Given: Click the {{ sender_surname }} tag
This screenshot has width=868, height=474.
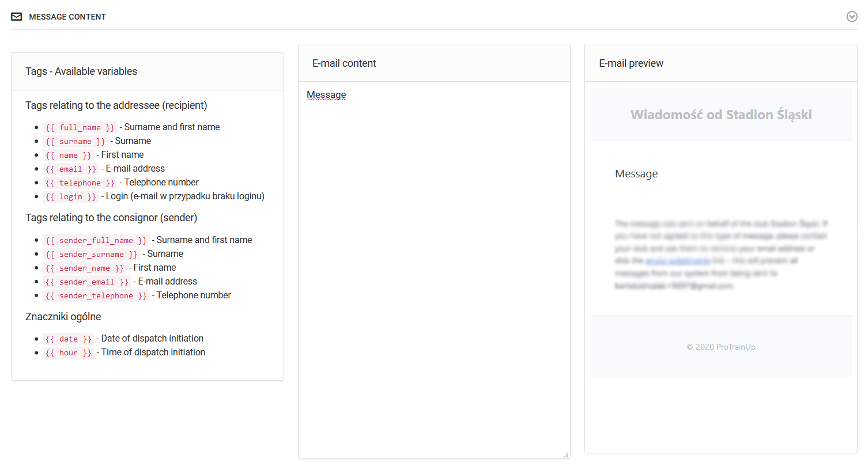Looking at the screenshot, I should pyautogui.click(x=92, y=255).
